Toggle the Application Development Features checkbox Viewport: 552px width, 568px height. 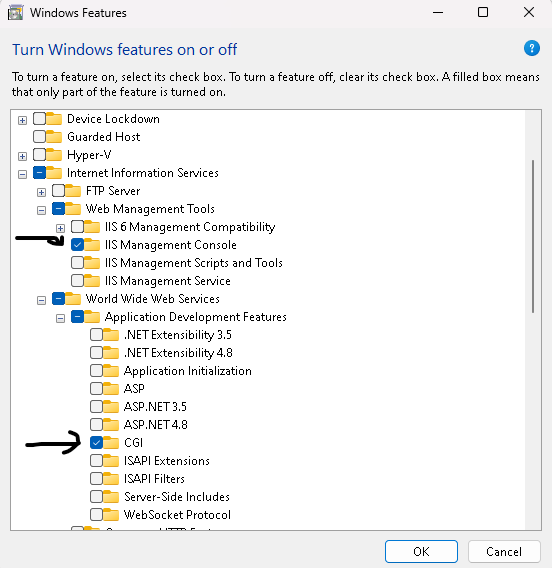77,317
